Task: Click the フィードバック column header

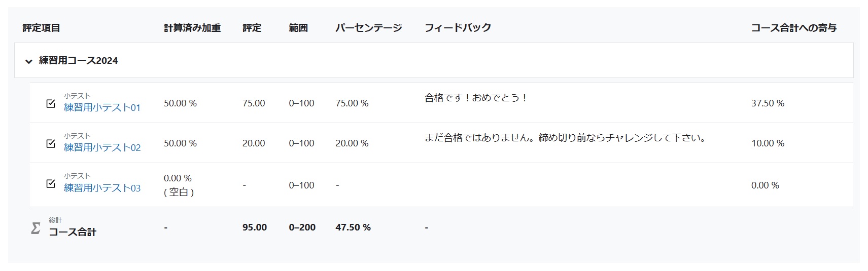Action: pyautogui.click(x=458, y=28)
